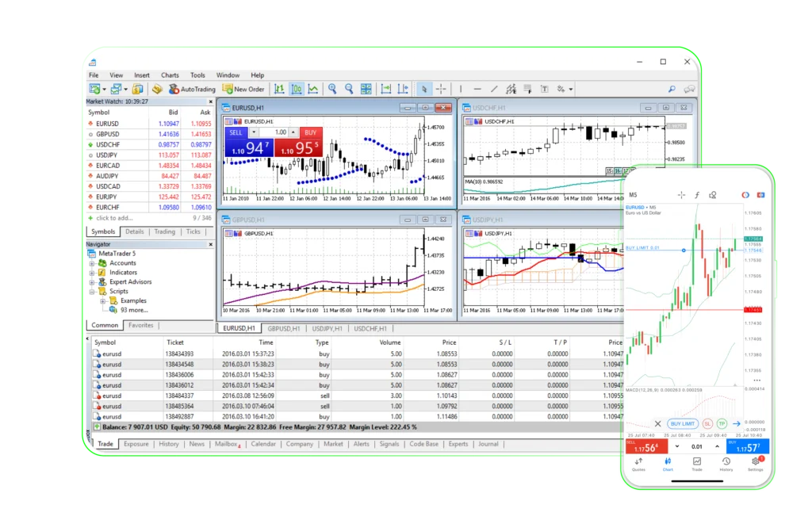Open the volume dropdown beside 1.00
The image size is (812, 520).
pos(293,132)
